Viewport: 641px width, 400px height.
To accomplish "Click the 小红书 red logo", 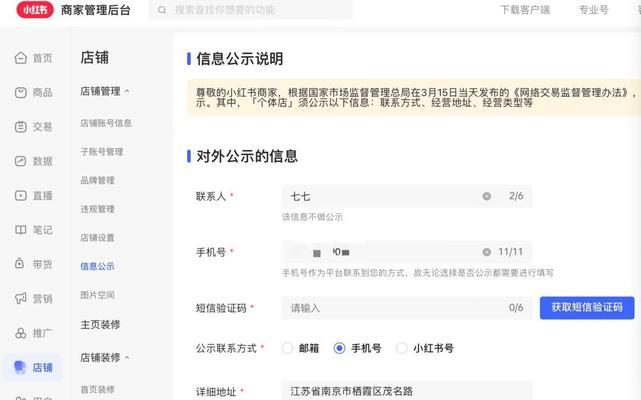I will coord(35,10).
